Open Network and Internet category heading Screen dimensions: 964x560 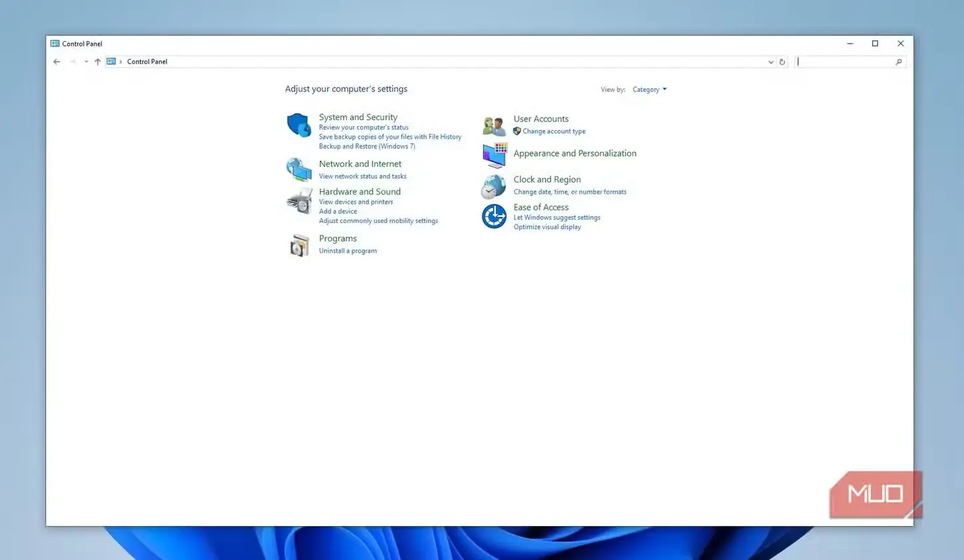360,164
